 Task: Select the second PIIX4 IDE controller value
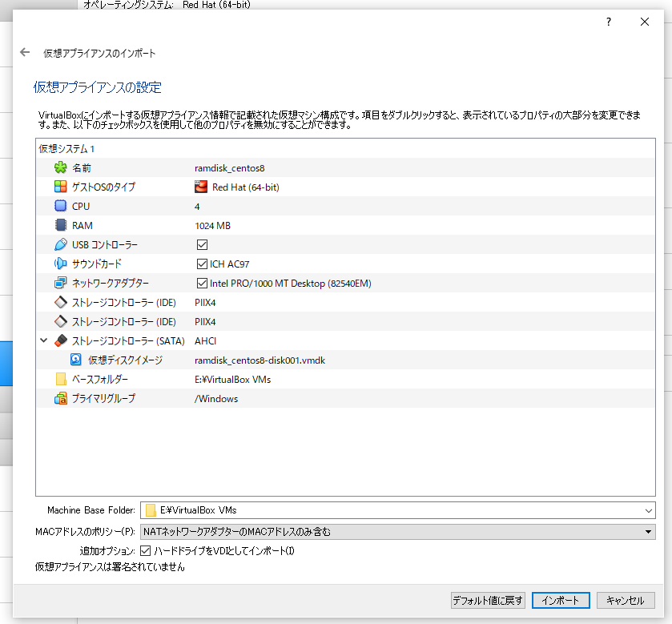(205, 322)
